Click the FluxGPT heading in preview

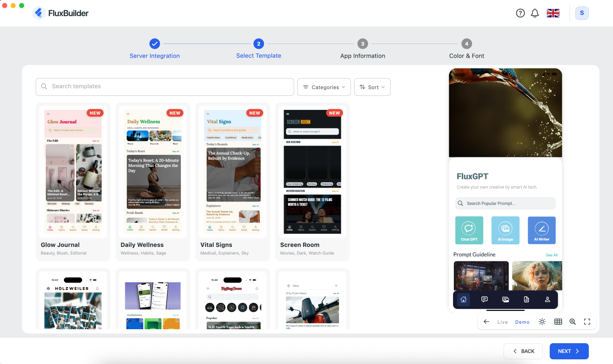pyautogui.click(x=472, y=176)
